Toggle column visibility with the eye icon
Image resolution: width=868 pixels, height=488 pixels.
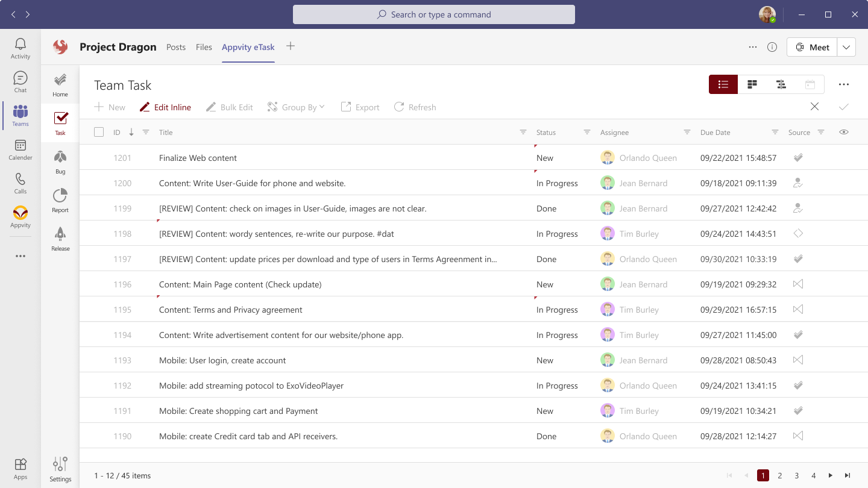(x=844, y=131)
